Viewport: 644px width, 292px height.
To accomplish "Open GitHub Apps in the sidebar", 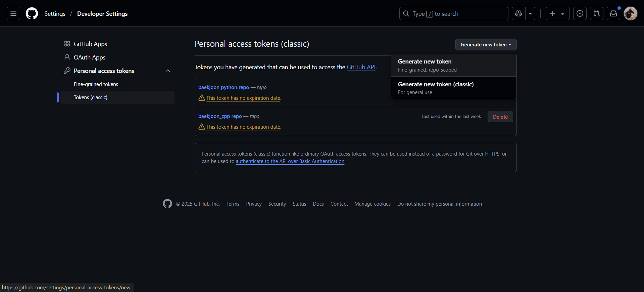I will [90, 44].
